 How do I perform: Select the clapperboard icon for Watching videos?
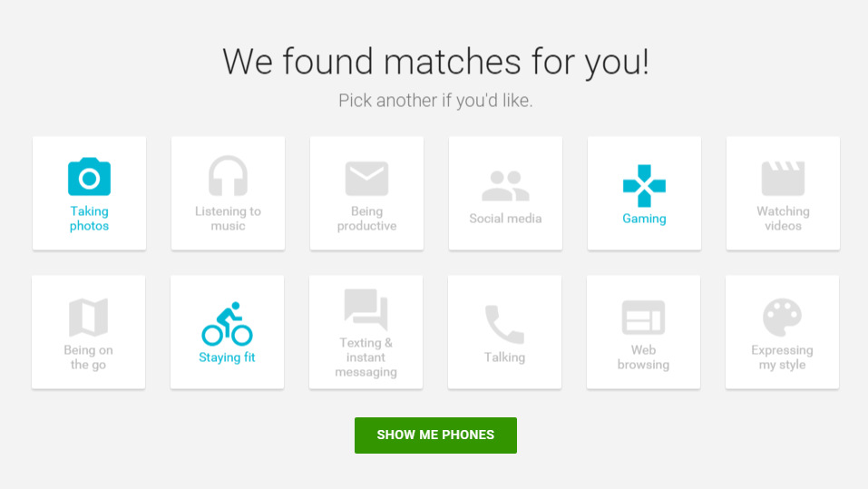(x=783, y=178)
